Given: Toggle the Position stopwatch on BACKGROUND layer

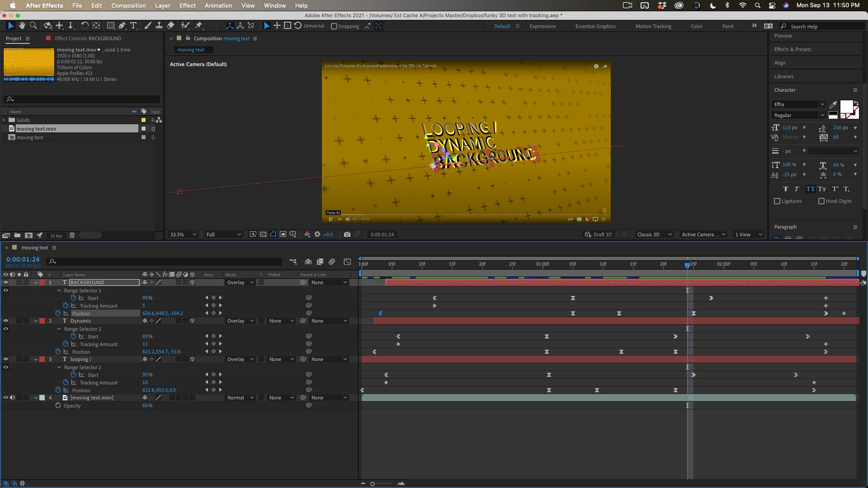Looking at the screenshot, I should click(58, 313).
